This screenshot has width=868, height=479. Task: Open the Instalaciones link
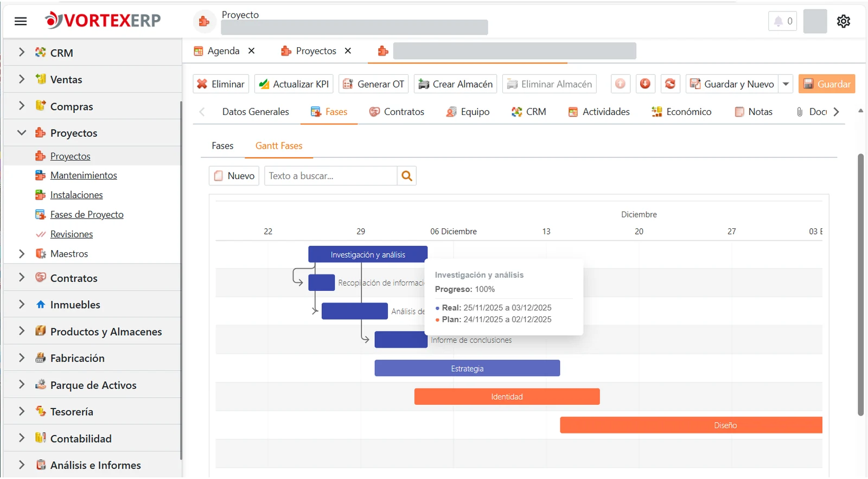[x=76, y=195]
